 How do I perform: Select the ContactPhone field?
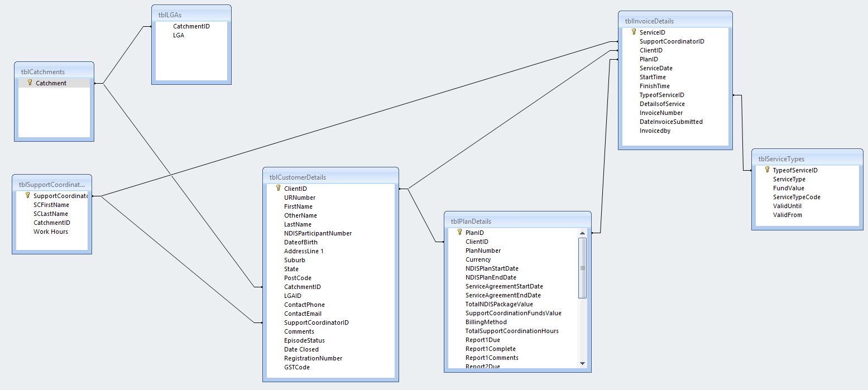click(x=304, y=305)
